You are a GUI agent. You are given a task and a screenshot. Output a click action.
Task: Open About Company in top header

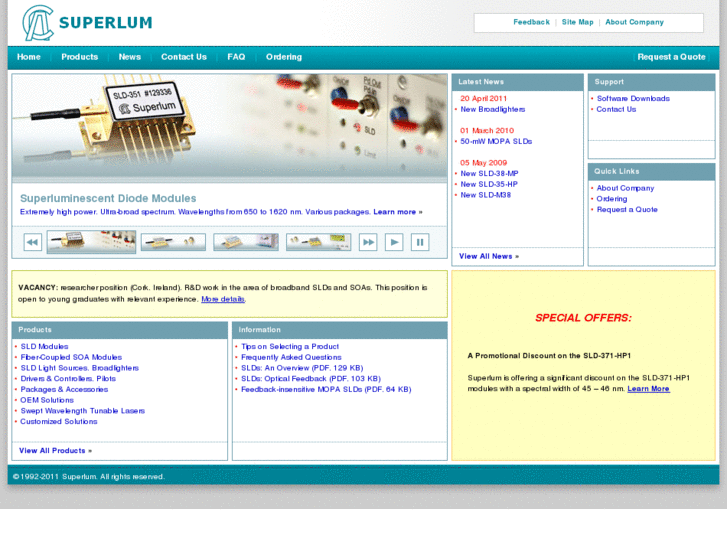pos(635,22)
